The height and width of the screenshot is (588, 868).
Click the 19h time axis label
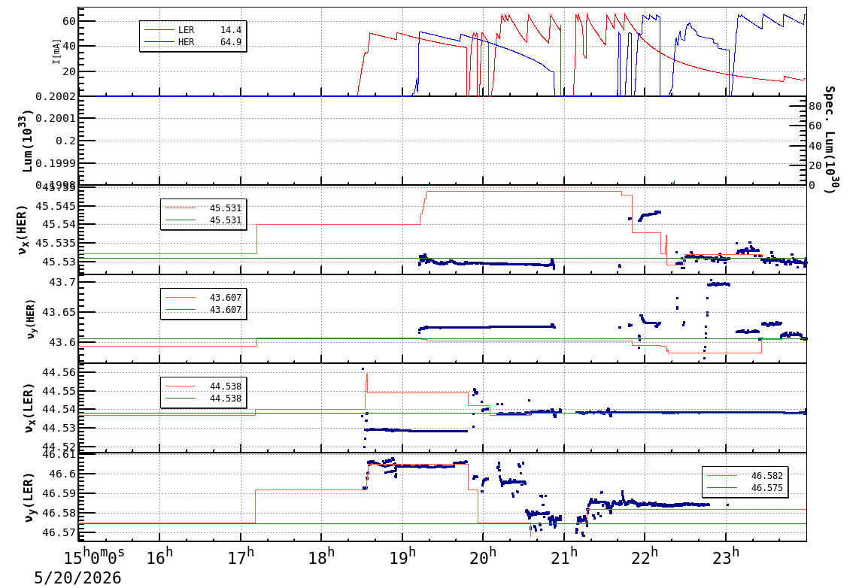click(x=402, y=556)
